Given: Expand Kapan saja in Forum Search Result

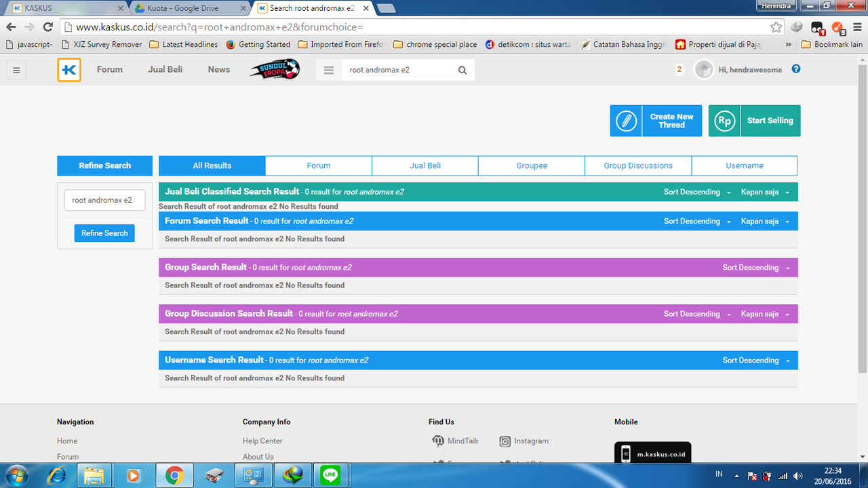Looking at the screenshot, I should [765, 222].
